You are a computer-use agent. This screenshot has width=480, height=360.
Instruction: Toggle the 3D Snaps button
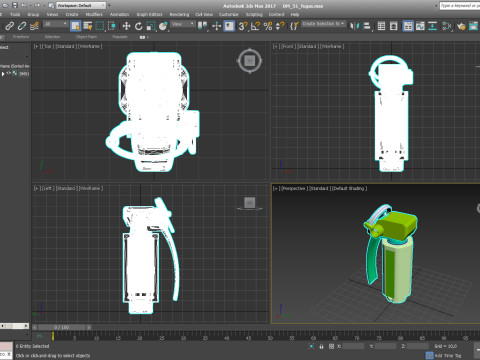click(x=243, y=26)
